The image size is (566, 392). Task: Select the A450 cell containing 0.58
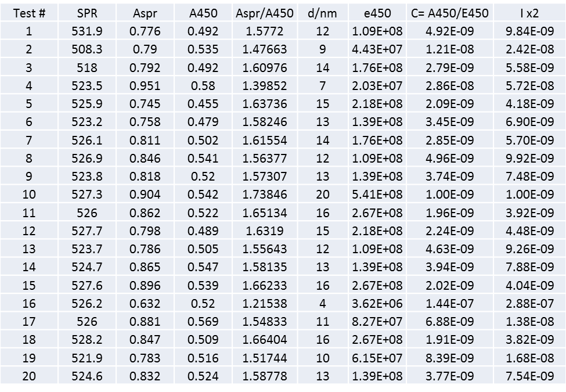(203, 86)
